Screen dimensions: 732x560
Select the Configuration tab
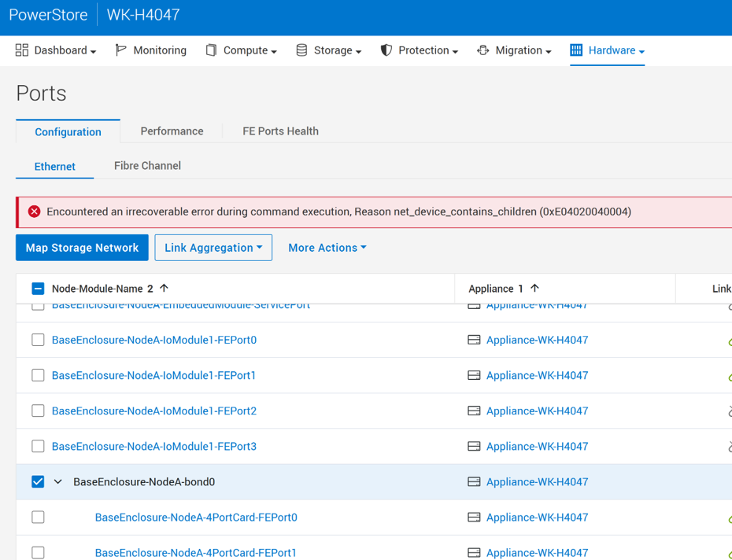(68, 131)
